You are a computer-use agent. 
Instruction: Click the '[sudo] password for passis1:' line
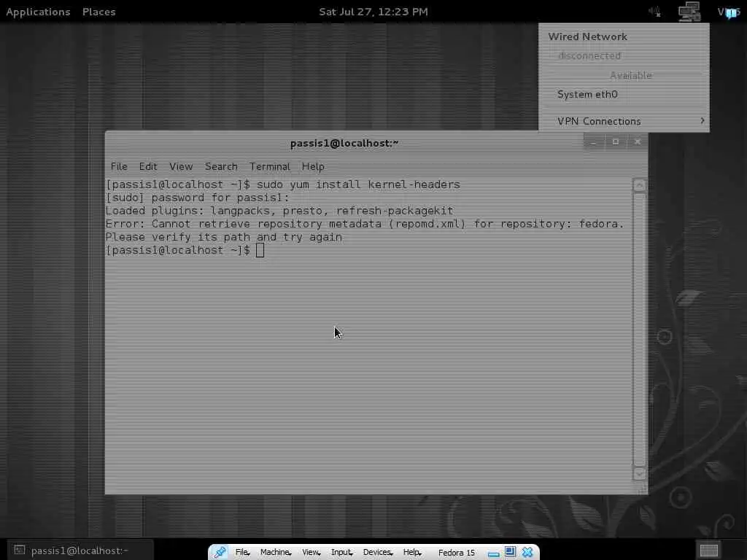pyautogui.click(x=197, y=198)
